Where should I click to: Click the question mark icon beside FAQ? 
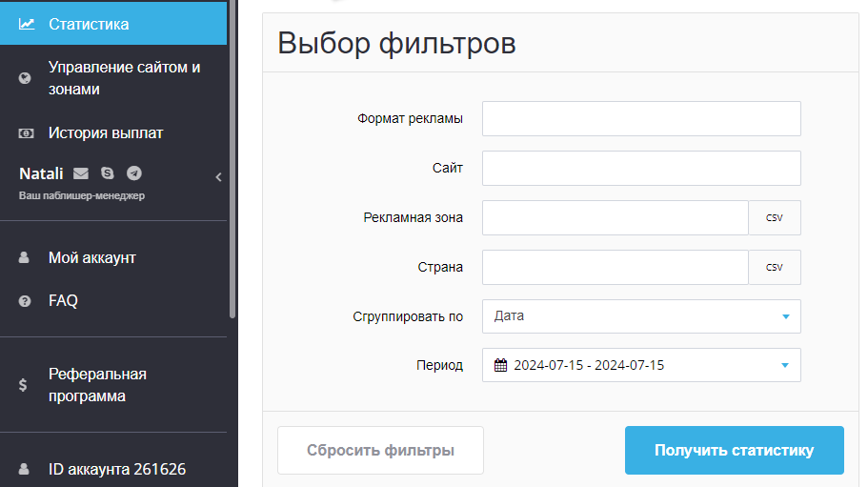[x=25, y=301]
